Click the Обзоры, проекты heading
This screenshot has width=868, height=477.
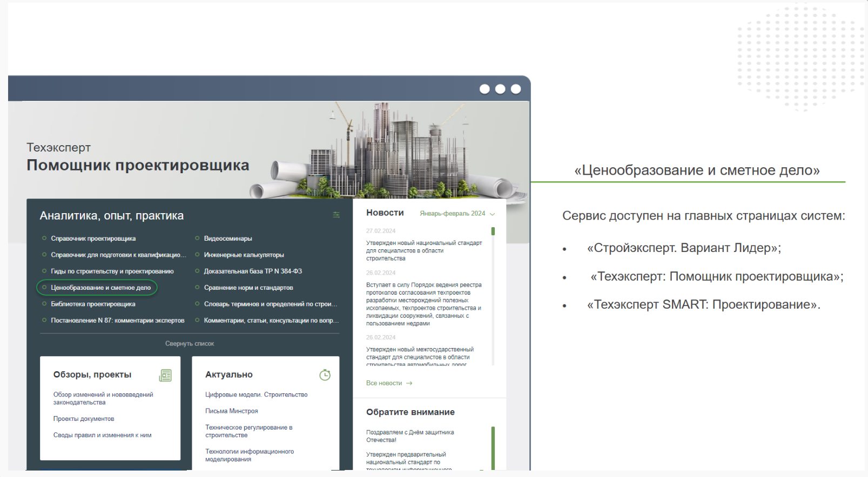pyautogui.click(x=92, y=374)
